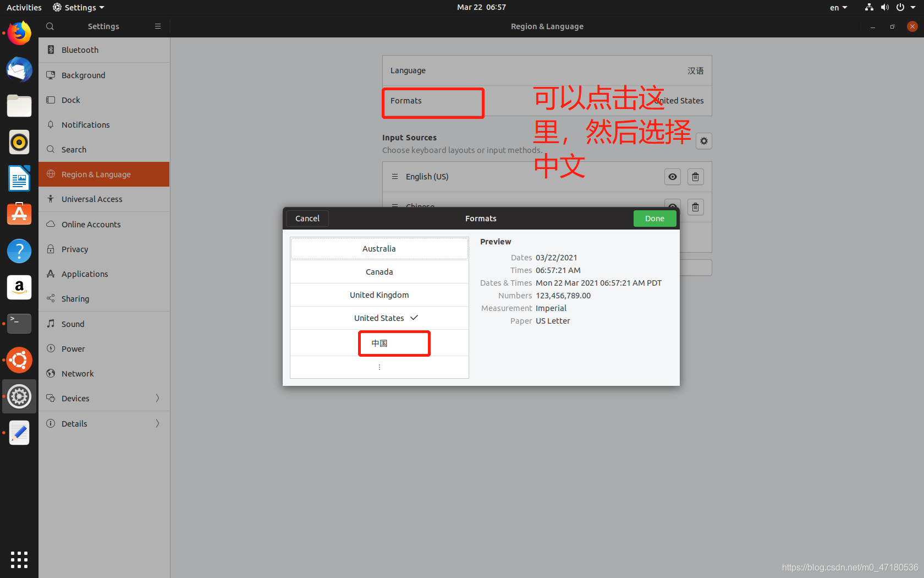
Task: Open Ubuntu Software store icon
Action: 19,214
